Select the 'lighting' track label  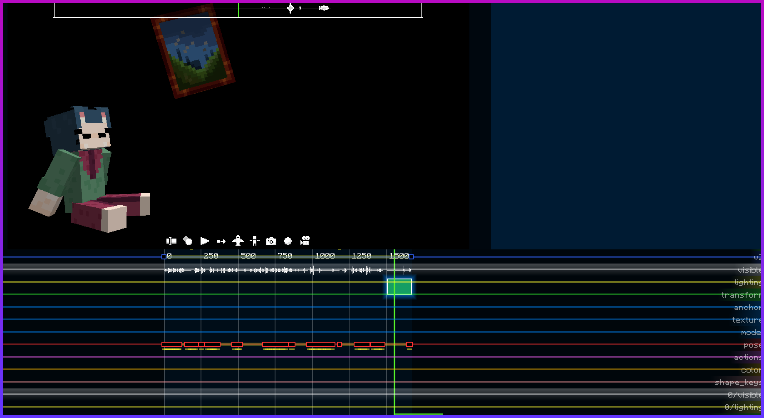pos(747,282)
